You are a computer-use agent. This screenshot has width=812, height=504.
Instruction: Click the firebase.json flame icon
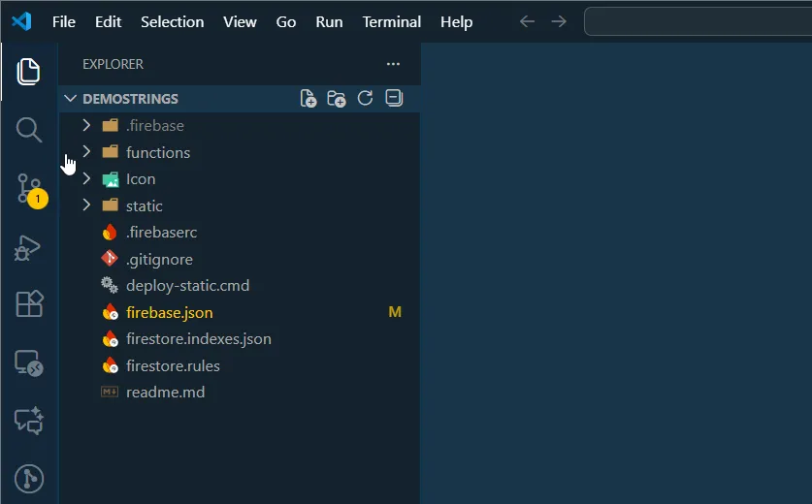coord(110,312)
